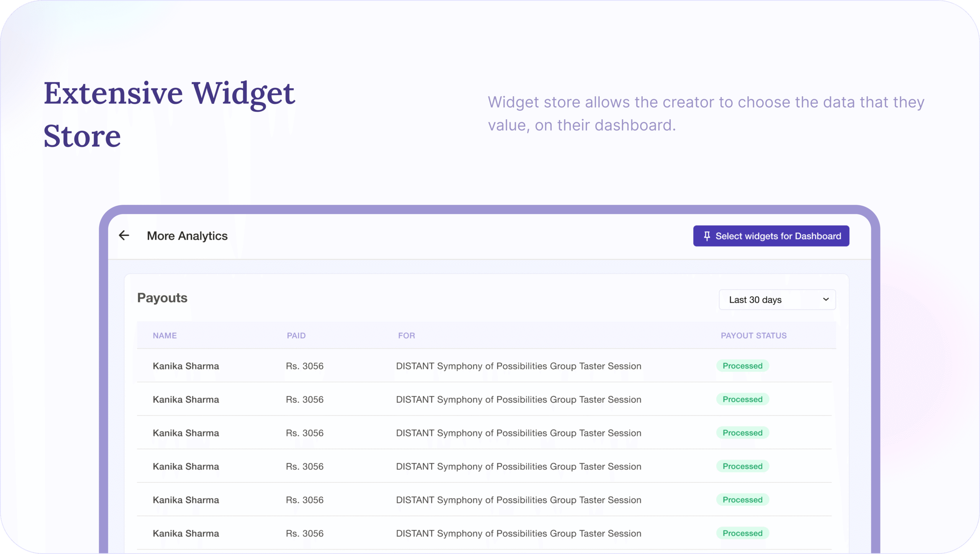Click the PAYOUT STATUS column header
This screenshot has height=554, width=980.
pyautogui.click(x=753, y=336)
